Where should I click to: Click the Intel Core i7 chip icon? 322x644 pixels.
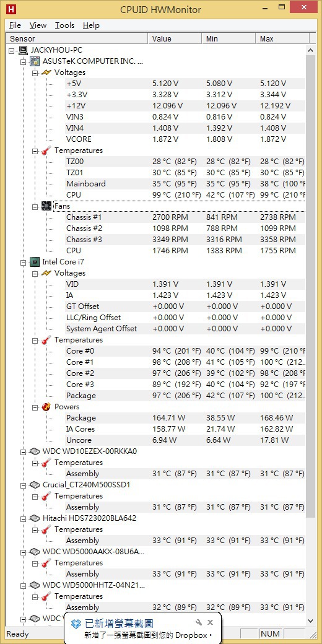(35, 262)
